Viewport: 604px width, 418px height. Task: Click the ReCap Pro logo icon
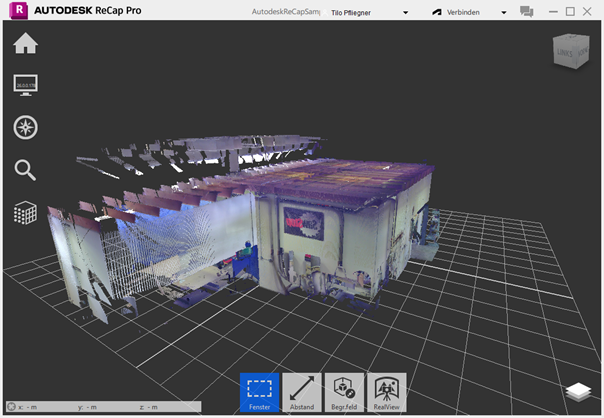(x=13, y=12)
